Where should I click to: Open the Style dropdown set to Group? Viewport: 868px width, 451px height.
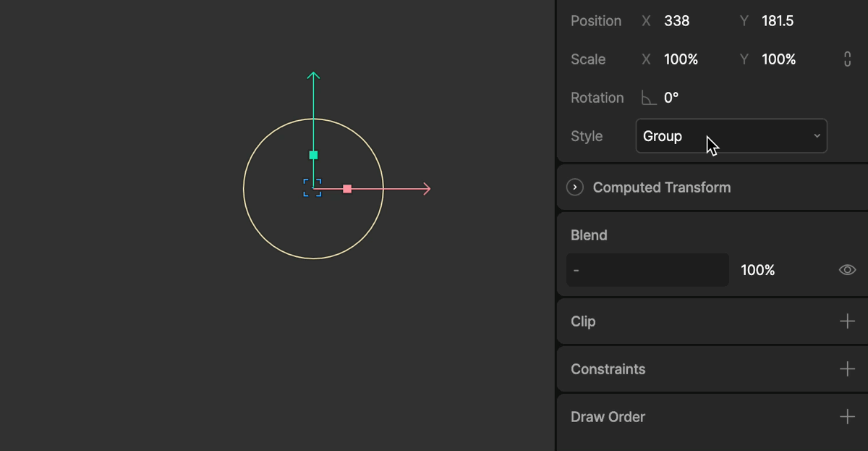click(x=731, y=136)
